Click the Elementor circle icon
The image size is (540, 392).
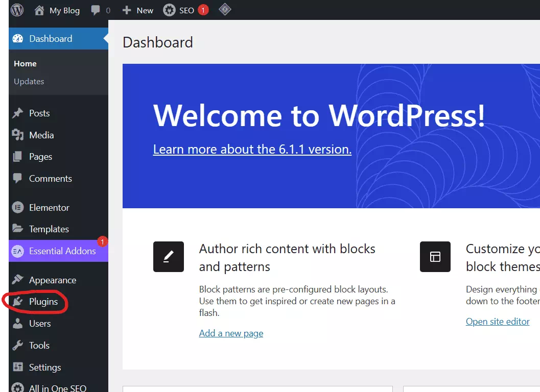[17, 208]
